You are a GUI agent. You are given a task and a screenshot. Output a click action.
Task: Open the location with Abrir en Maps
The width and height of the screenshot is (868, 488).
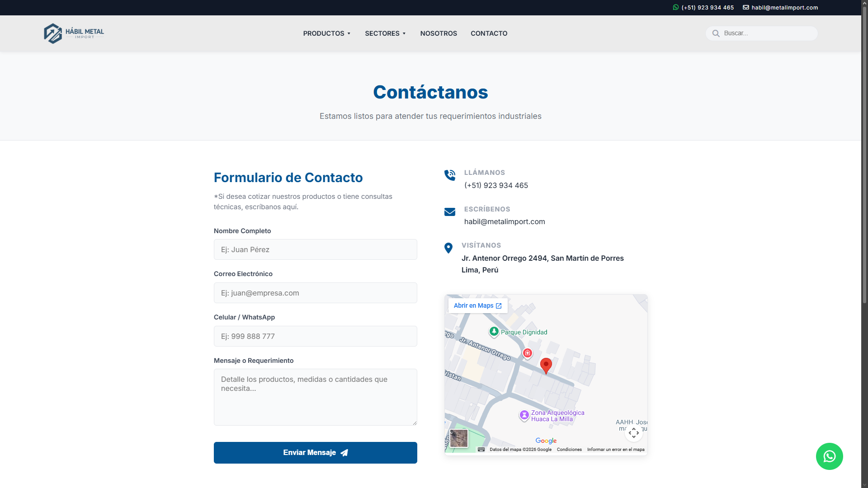477,305
